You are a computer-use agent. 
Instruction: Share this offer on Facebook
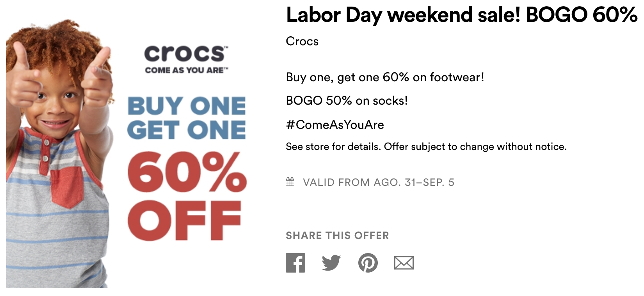[x=295, y=263]
